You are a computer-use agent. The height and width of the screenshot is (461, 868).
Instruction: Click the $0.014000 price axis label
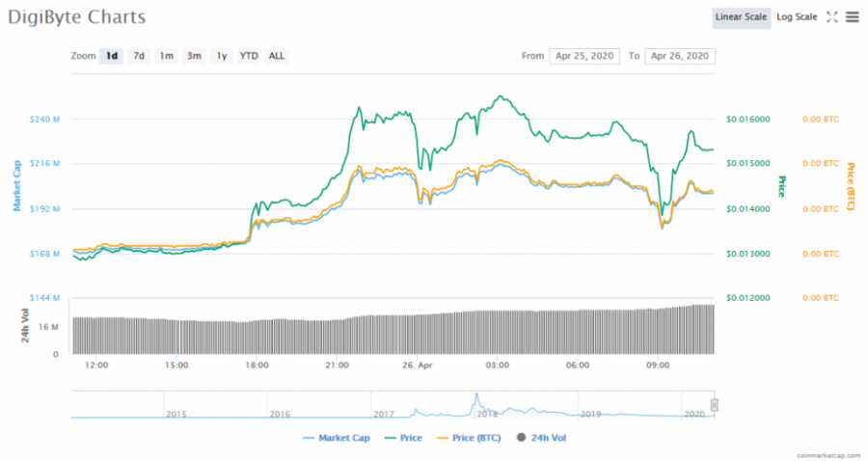[x=747, y=208]
